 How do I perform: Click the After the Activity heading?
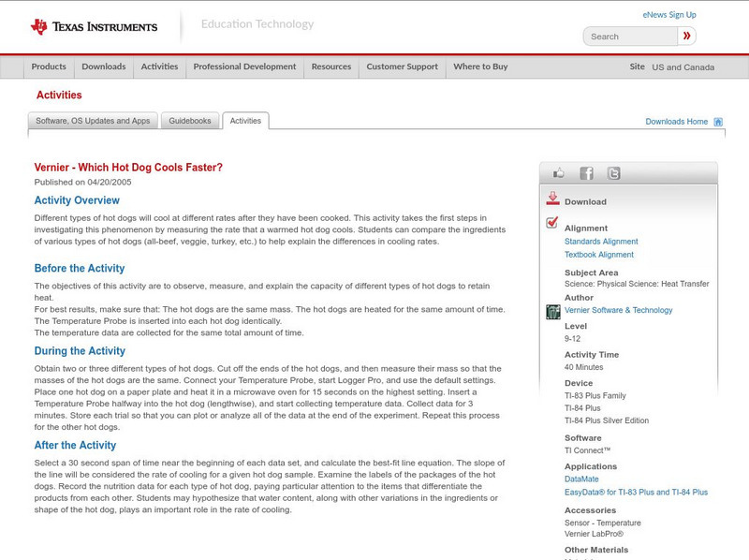click(75, 445)
